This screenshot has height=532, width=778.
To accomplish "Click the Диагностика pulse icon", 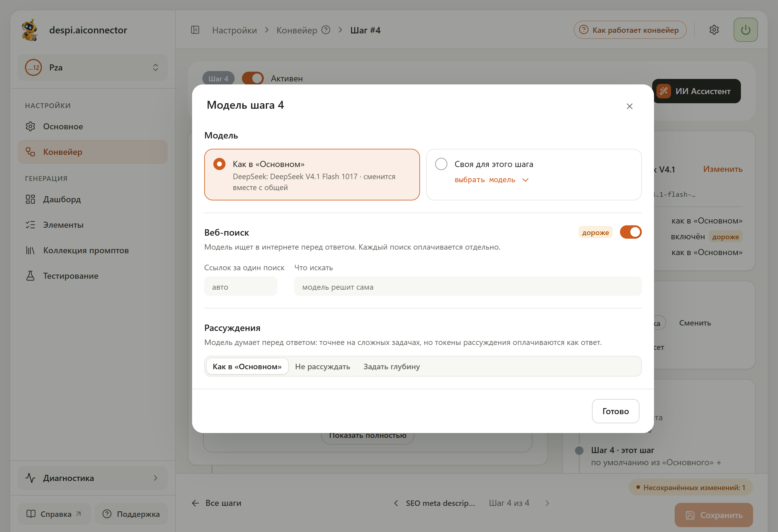I will 30,478.
